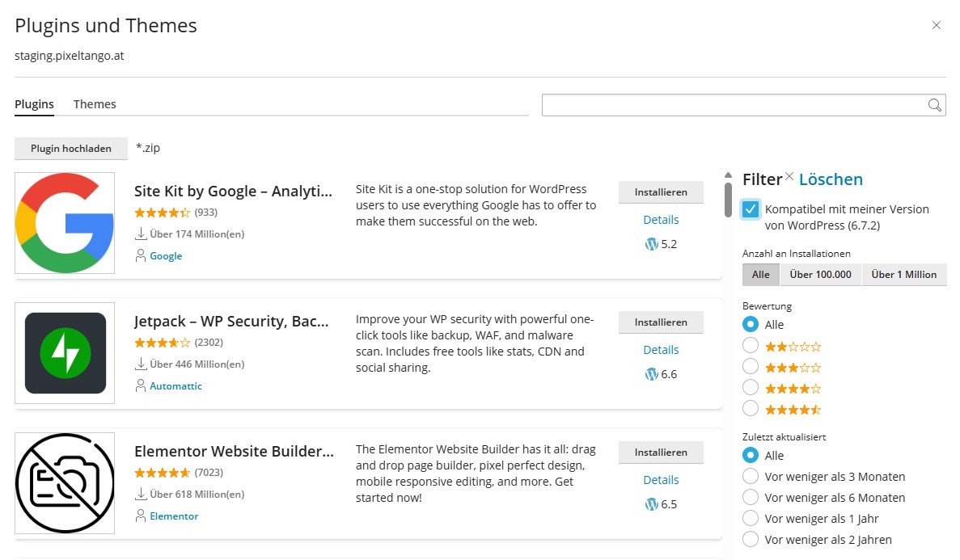
Task: Select the four-and-a-half-star rating filter
Action: coord(750,408)
